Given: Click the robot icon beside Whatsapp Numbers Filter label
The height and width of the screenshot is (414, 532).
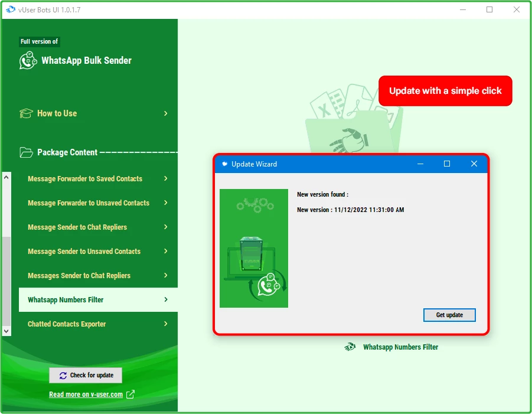Looking at the screenshot, I should click(350, 347).
